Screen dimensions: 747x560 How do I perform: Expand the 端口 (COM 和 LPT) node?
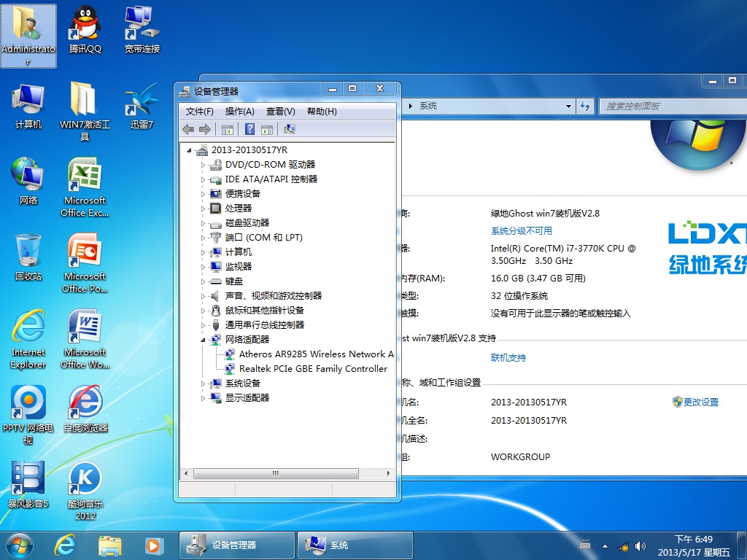click(203, 238)
